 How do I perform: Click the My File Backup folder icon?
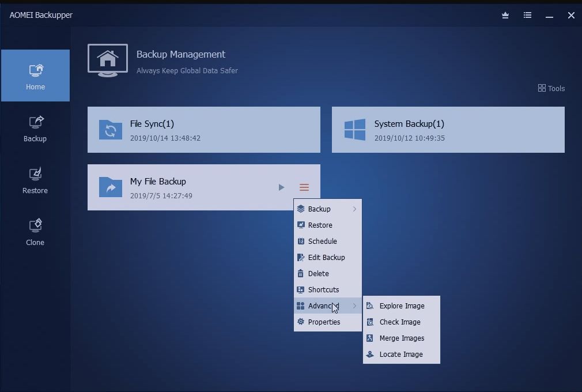click(111, 187)
